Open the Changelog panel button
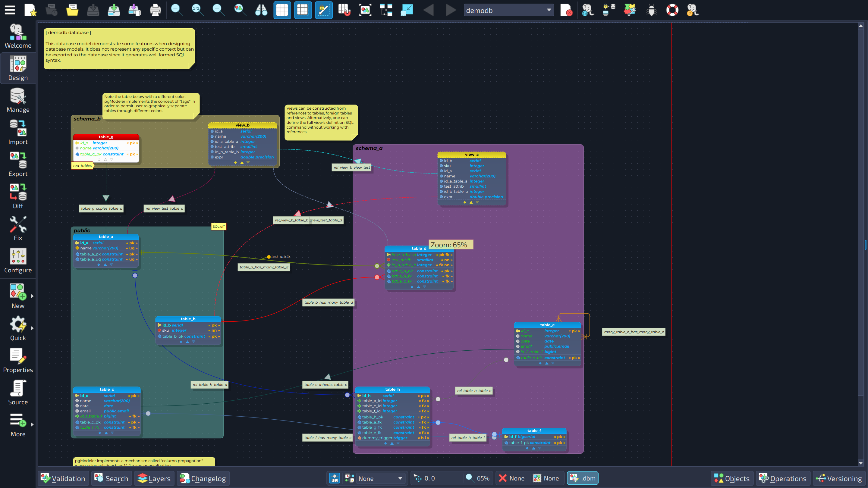 (203, 478)
